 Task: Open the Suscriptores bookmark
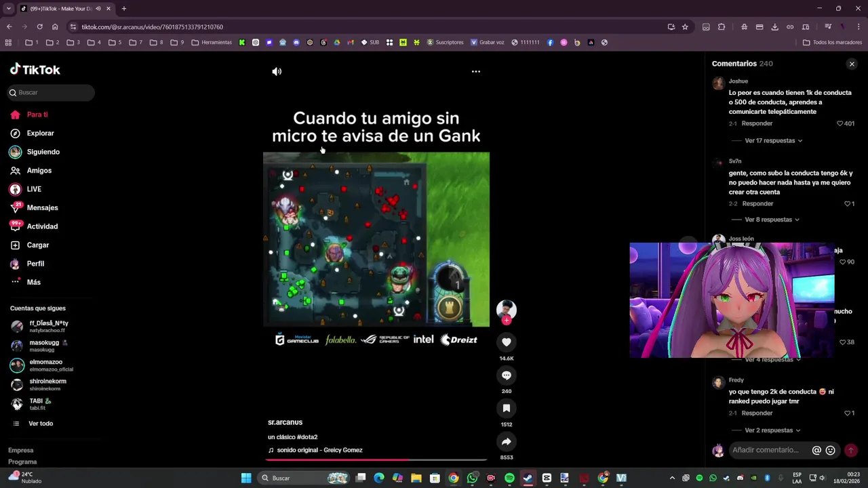[445, 42]
